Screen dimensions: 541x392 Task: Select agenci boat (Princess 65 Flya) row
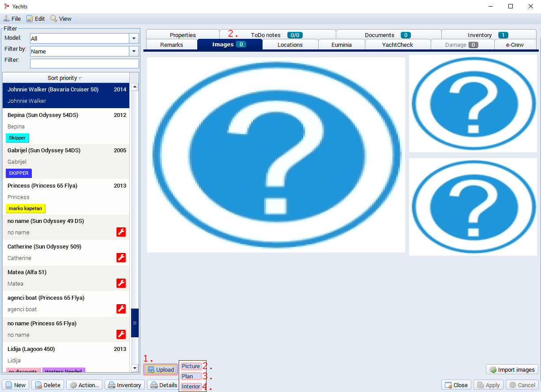[x=66, y=304]
